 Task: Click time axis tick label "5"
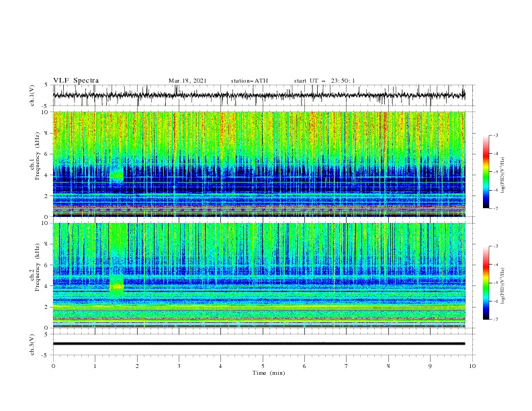263,366
